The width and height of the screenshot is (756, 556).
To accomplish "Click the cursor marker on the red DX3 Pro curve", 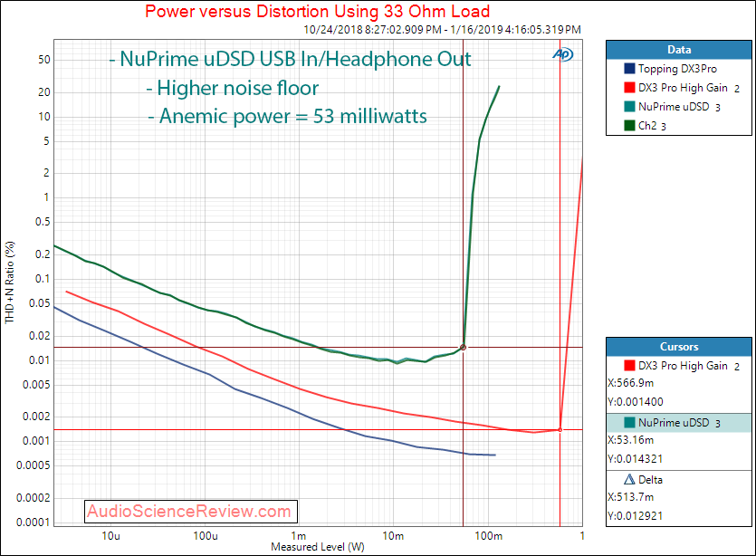I will [560, 429].
